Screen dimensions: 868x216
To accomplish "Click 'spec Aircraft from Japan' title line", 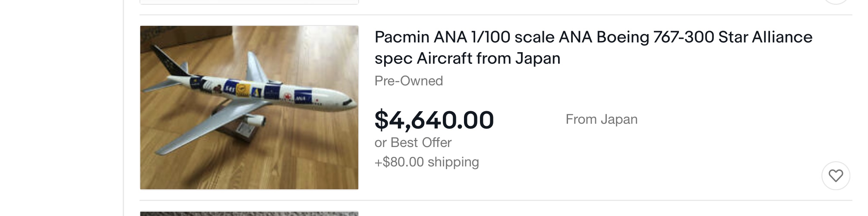I will click(467, 58).
